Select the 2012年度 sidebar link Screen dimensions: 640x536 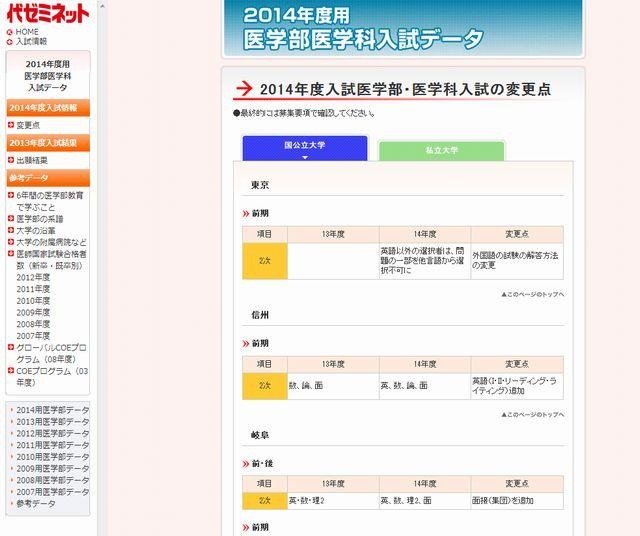pyautogui.click(x=33, y=277)
